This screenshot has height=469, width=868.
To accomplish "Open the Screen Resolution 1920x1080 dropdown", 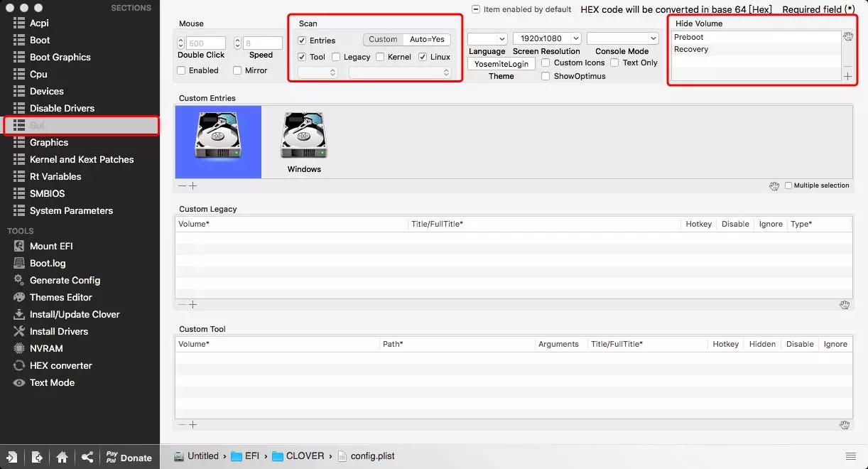I will point(547,38).
